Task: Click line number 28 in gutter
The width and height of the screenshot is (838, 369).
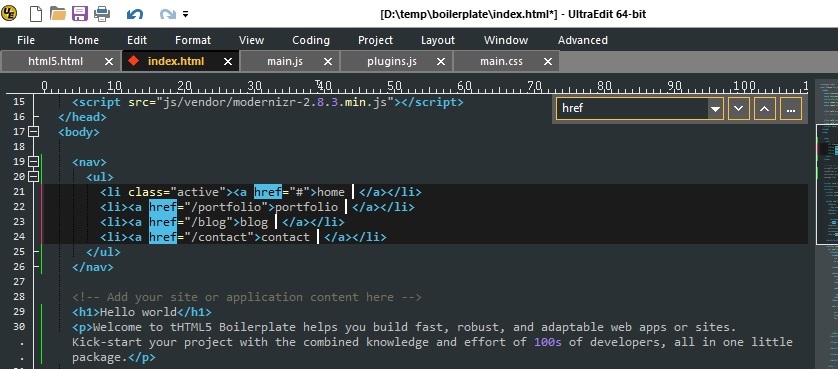Action: 19,297
